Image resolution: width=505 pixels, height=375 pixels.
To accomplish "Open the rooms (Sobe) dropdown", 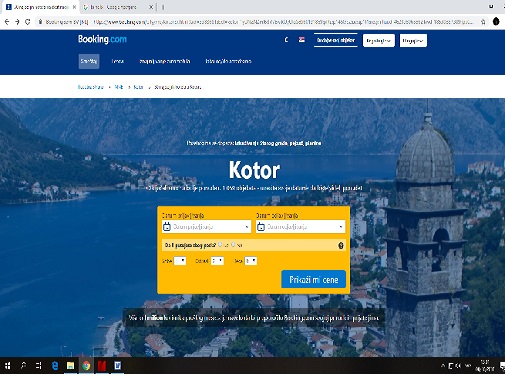I will point(180,261).
